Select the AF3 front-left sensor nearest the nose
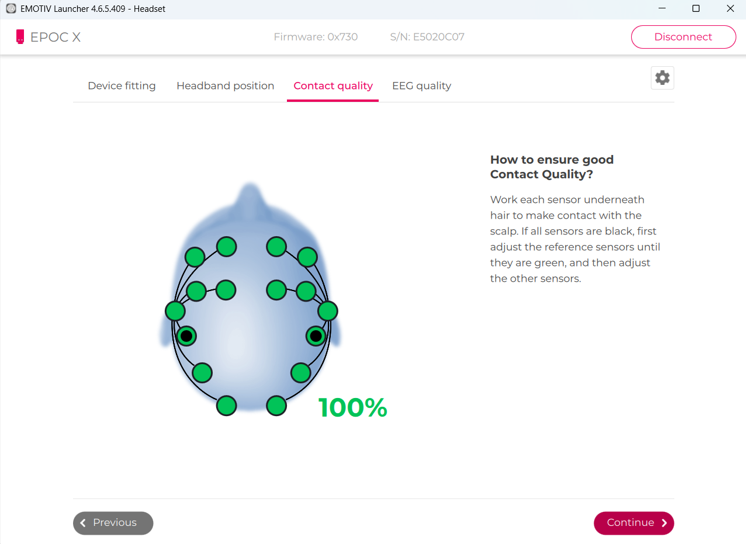This screenshot has height=544, width=746. coord(226,247)
